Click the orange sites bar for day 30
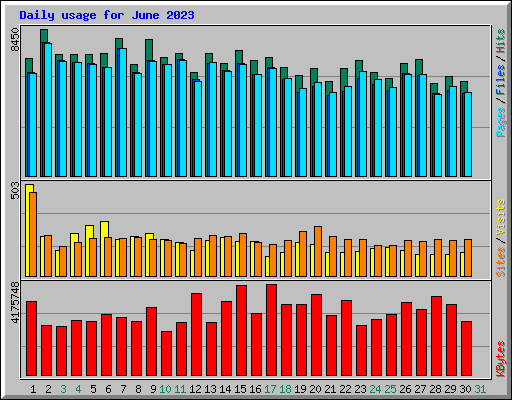Screen dimensions: 512x400 tap(468, 258)
